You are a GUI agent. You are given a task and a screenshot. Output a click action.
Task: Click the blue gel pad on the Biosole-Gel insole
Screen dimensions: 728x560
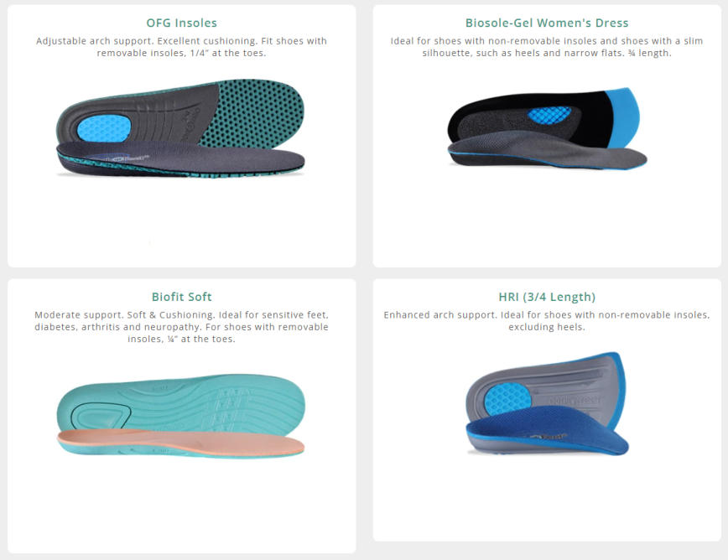(x=549, y=114)
